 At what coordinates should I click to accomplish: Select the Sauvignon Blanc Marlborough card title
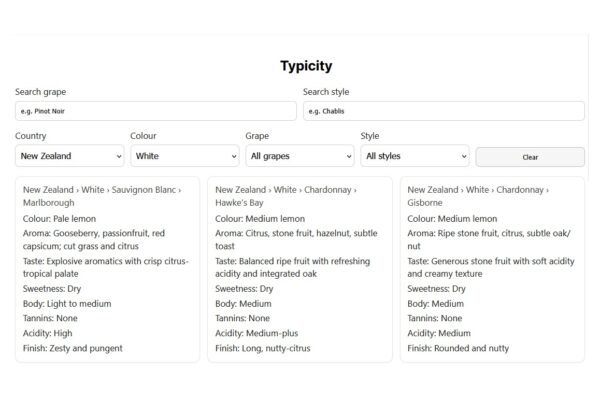pos(96,195)
